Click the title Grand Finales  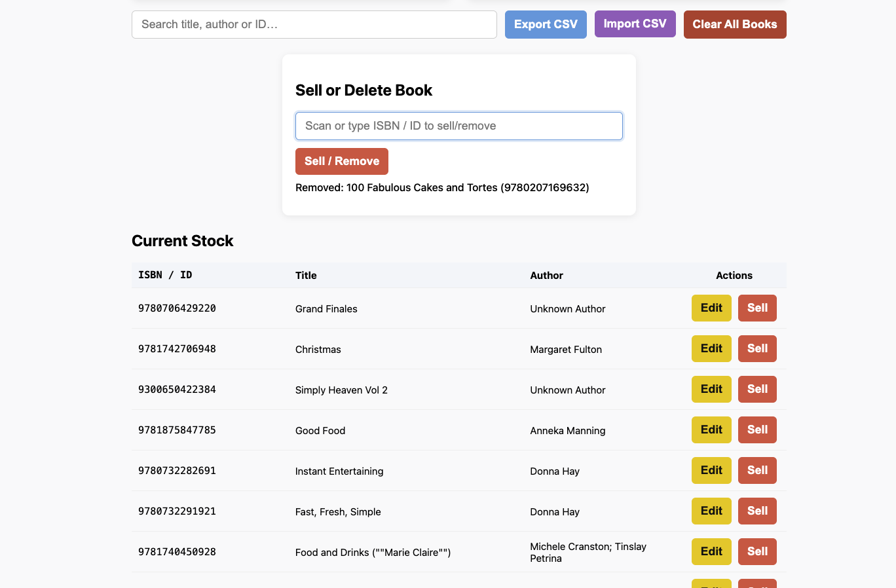click(326, 309)
